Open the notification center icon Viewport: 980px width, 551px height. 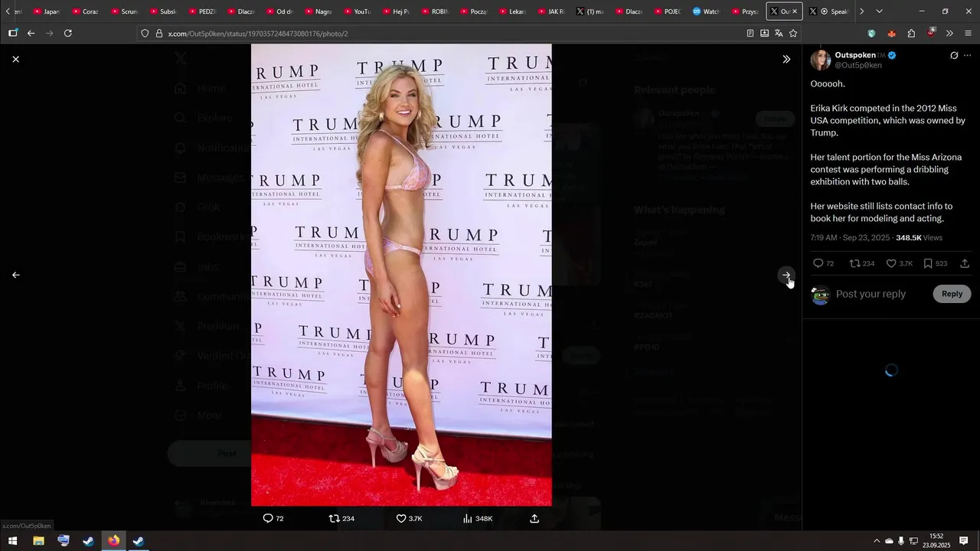pos(964,540)
